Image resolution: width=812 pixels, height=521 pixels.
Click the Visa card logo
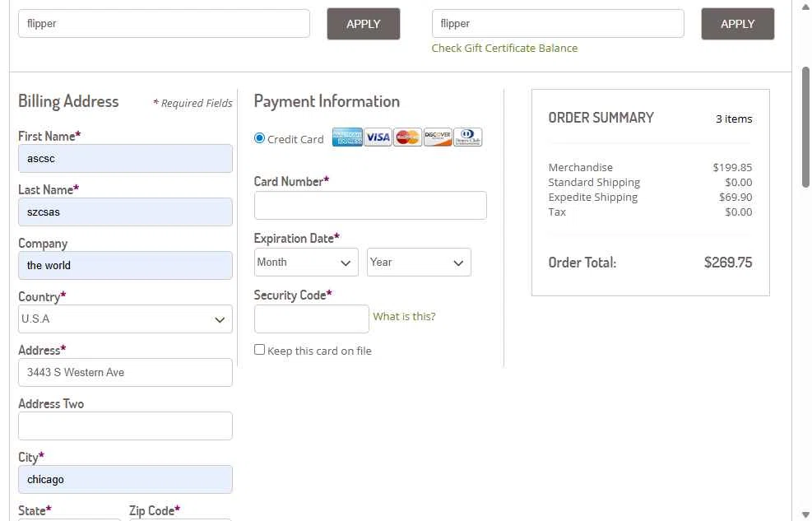378,137
